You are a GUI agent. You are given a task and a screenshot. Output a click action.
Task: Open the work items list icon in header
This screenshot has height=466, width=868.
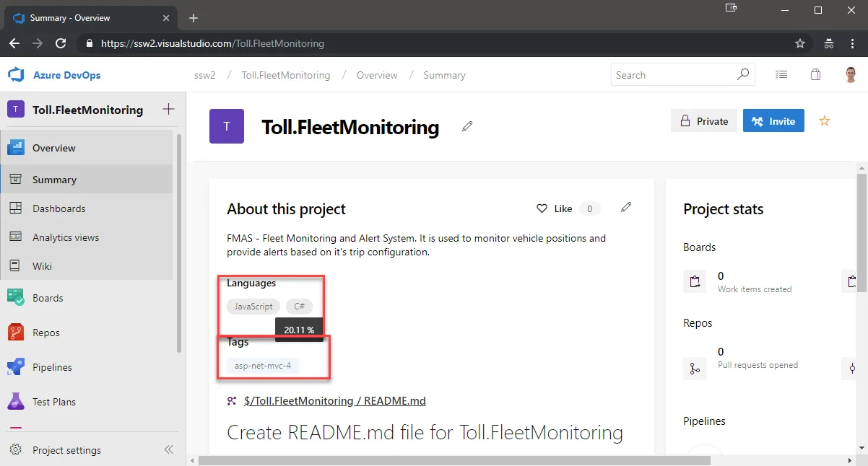point(781,75)
